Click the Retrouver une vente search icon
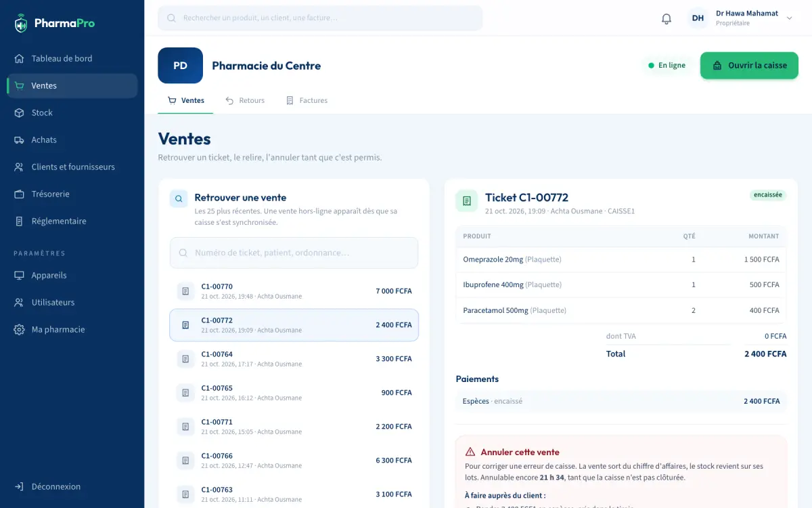 click(179, 199)
